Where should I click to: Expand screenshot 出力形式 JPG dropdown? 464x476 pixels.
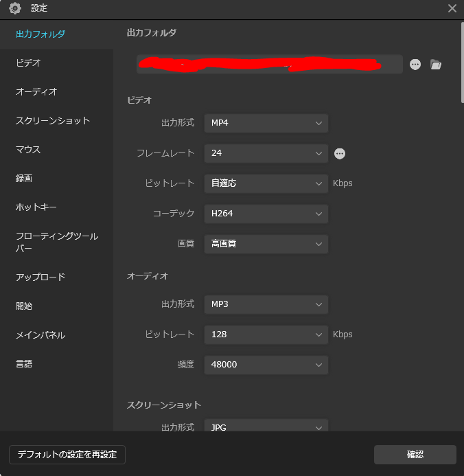pyautogui.click(x=266, y=425)
